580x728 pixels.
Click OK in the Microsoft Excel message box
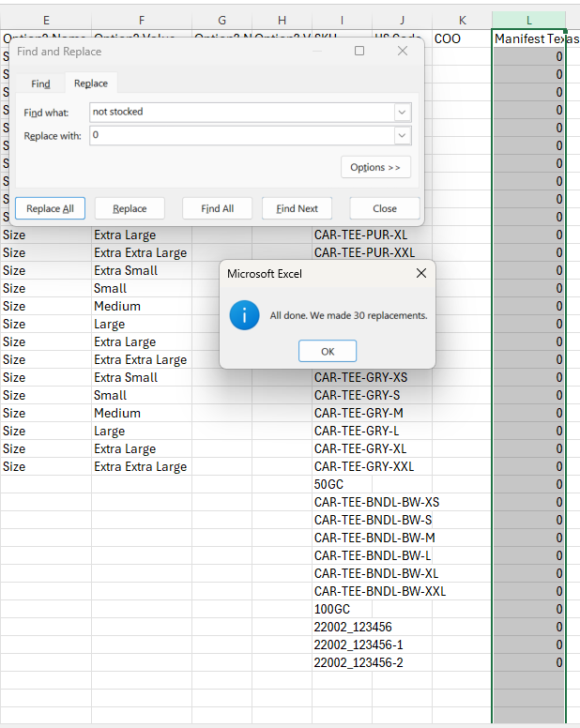tap(328, 351)
